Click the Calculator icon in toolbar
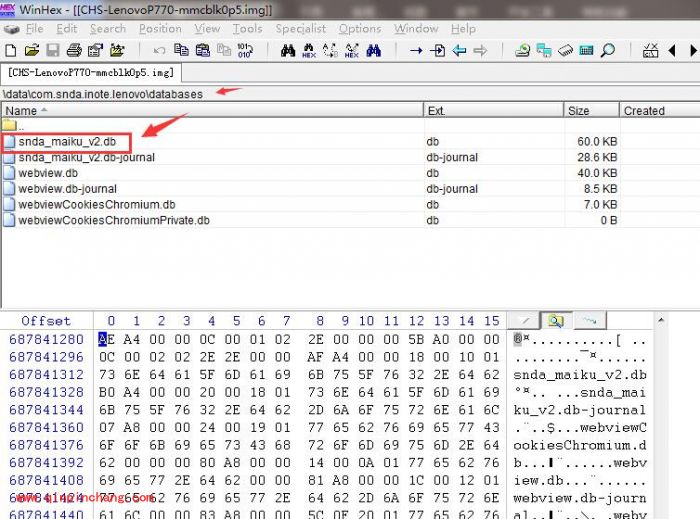Screen dimensions: 700x519 pos(587,50)
